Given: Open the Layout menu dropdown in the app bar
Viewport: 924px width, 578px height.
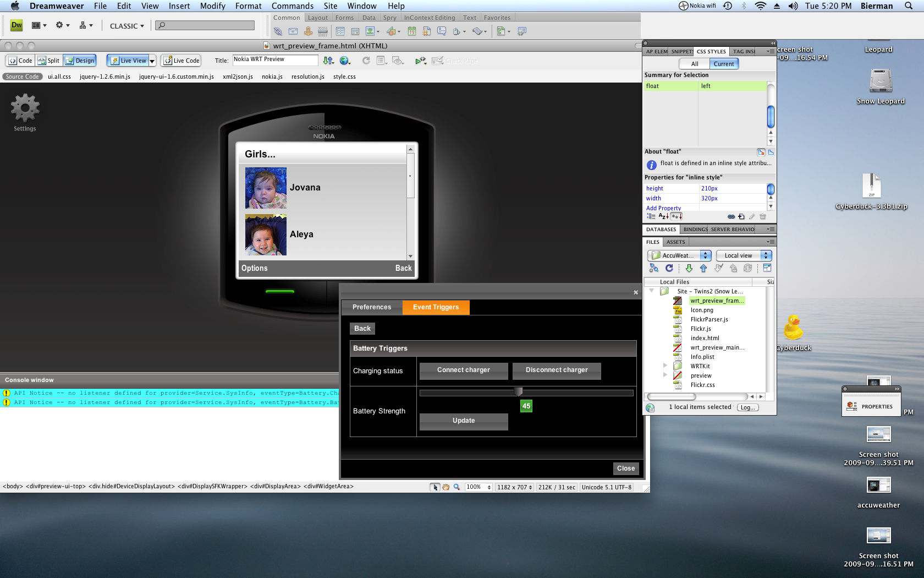Looking at the screenshot, I should pyautogui.click(x=39, y=25).
